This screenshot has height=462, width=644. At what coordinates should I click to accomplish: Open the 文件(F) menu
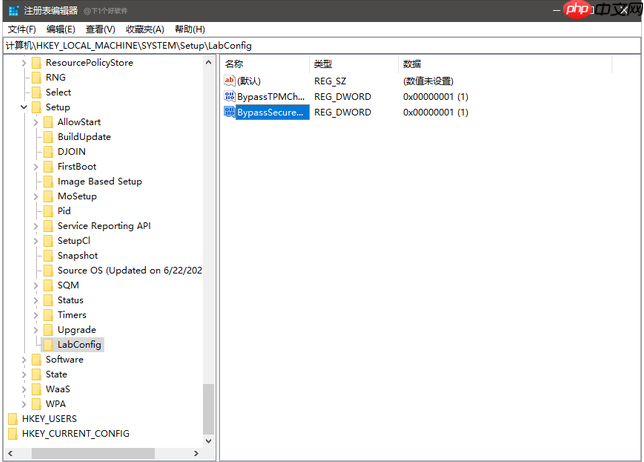tap(22, 29)
